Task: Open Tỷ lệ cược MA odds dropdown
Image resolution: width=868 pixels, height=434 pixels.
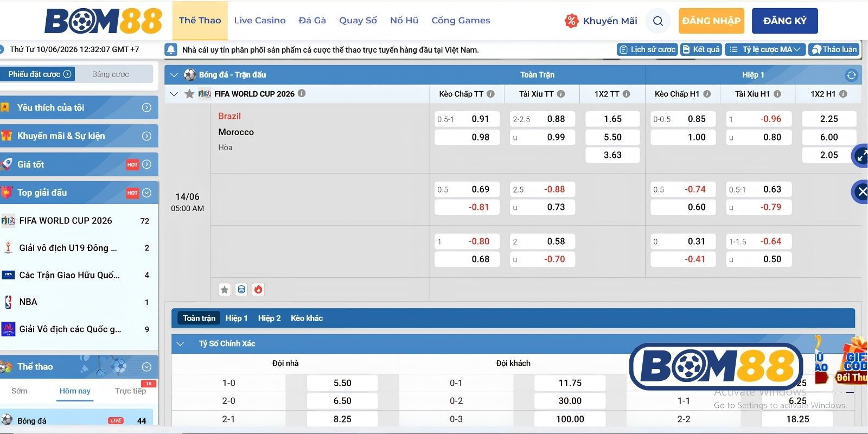Action: tap(765, 49)
